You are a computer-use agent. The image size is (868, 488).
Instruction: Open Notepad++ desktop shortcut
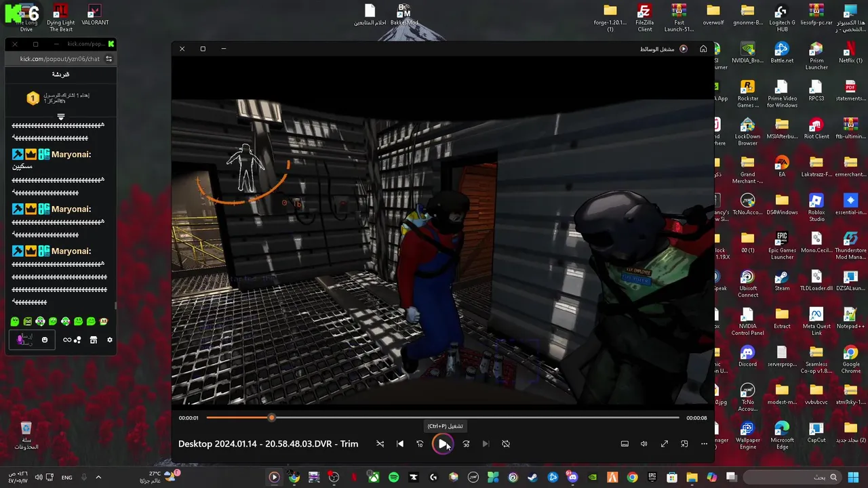[850, 319]
